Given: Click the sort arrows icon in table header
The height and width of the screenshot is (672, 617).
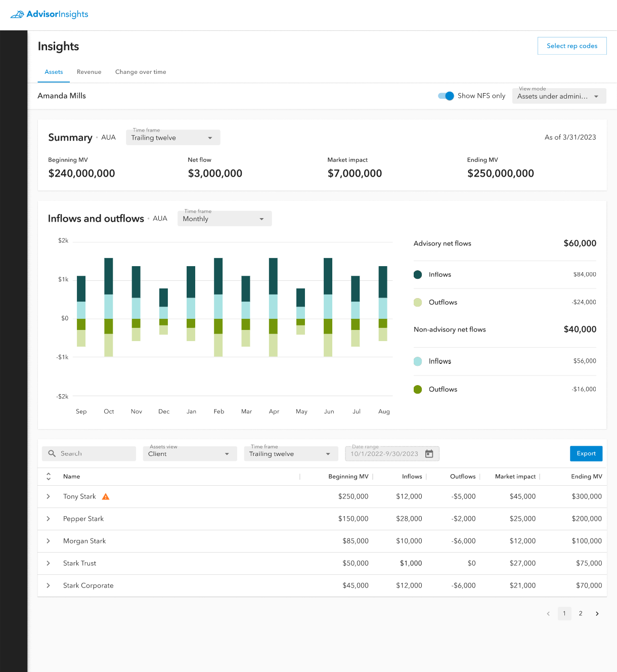Looking at the screenshot, I should pos(49,476).
